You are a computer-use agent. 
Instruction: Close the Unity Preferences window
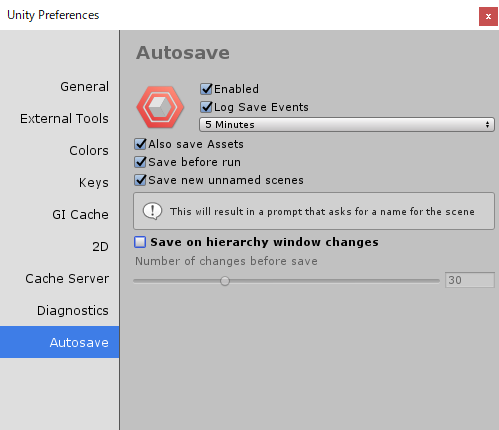coord(488,16)
